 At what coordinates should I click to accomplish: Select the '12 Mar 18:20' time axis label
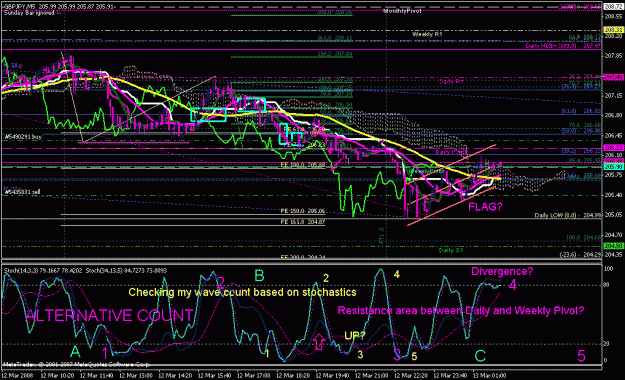click(293, 376)
